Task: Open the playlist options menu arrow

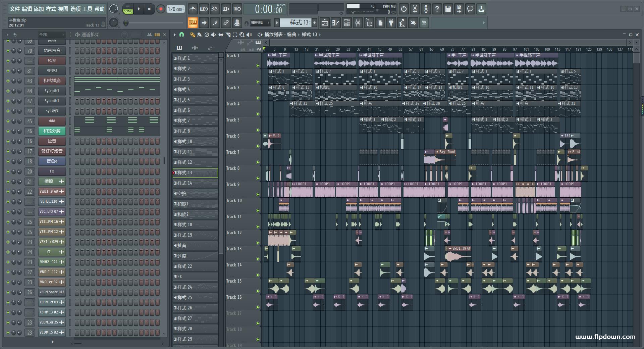Action: click(175, 35)
